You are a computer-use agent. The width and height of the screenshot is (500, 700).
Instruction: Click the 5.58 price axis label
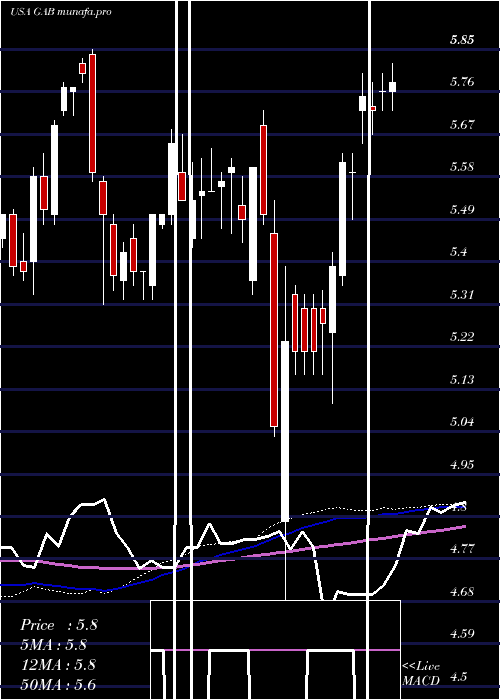(462, 167)
